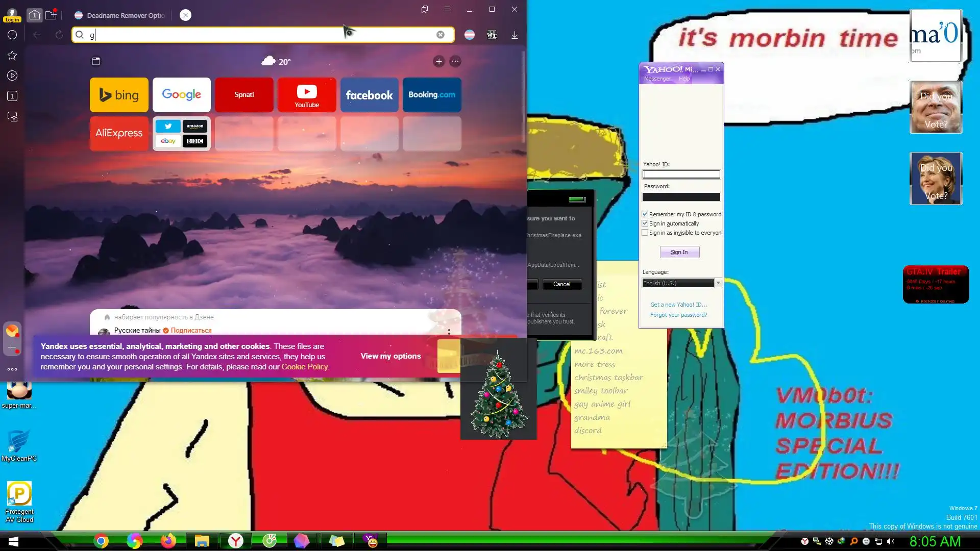Screen dimensions: 980x551
Task: Expand the Language dropdown in Yahoo Messenger
Action: pos(718,283)
